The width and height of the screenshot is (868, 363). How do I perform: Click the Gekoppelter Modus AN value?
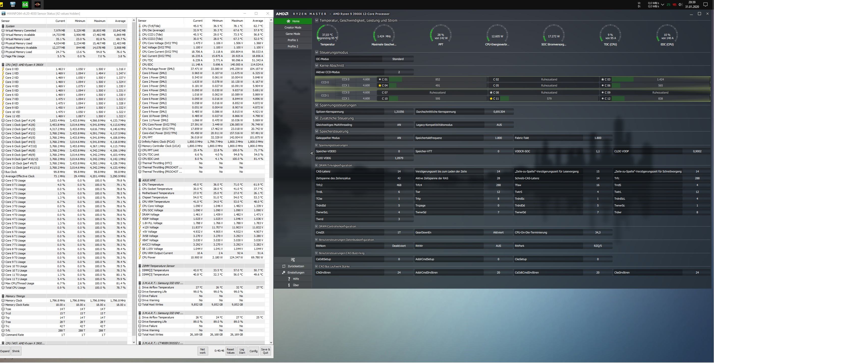[399, 138]
